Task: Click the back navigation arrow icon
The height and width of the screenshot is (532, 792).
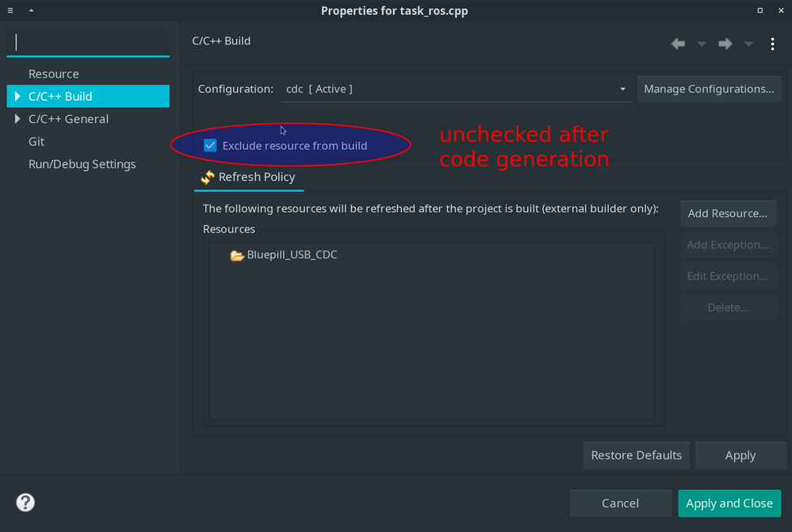Action: tap(678, 44)
